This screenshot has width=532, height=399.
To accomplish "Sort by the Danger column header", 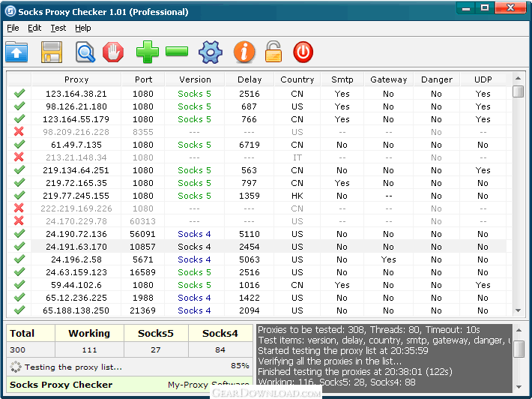I will [x=437, y=79].
